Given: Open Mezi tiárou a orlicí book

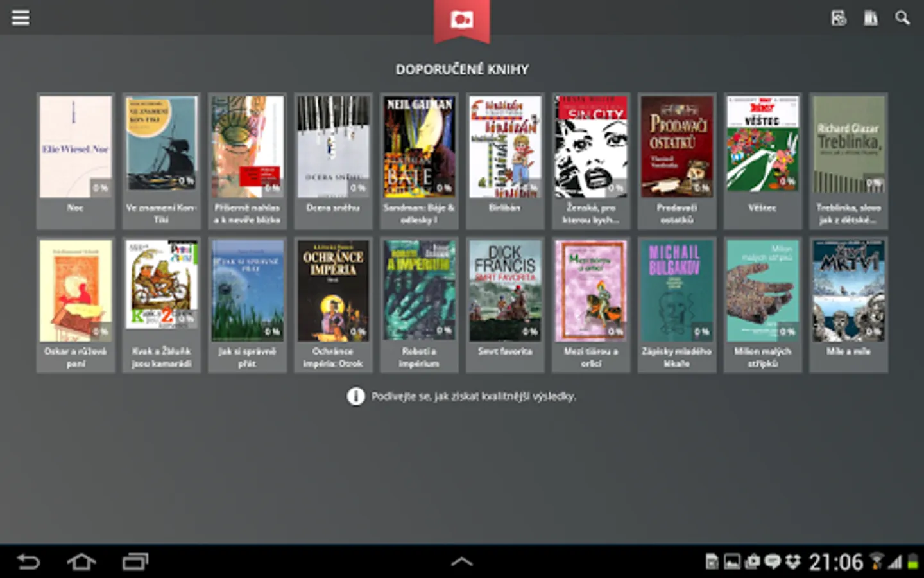Looking at the screenshot, I should (x=591, y=304).
